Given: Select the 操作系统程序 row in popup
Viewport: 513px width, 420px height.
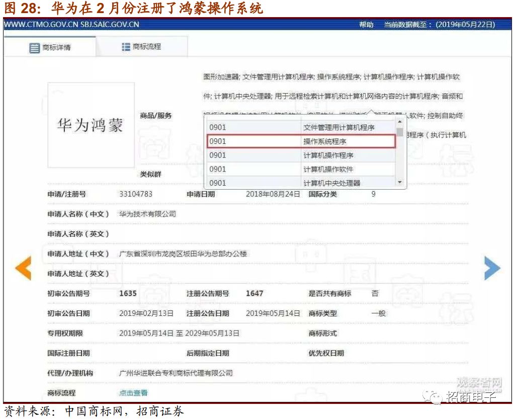Looking at the screenshot, I should 301,141.
